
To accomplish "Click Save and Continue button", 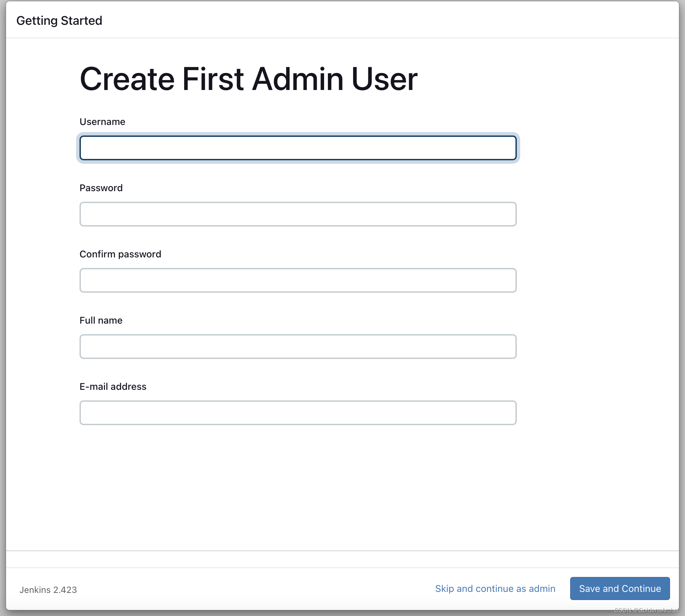I will click(619, 588).
